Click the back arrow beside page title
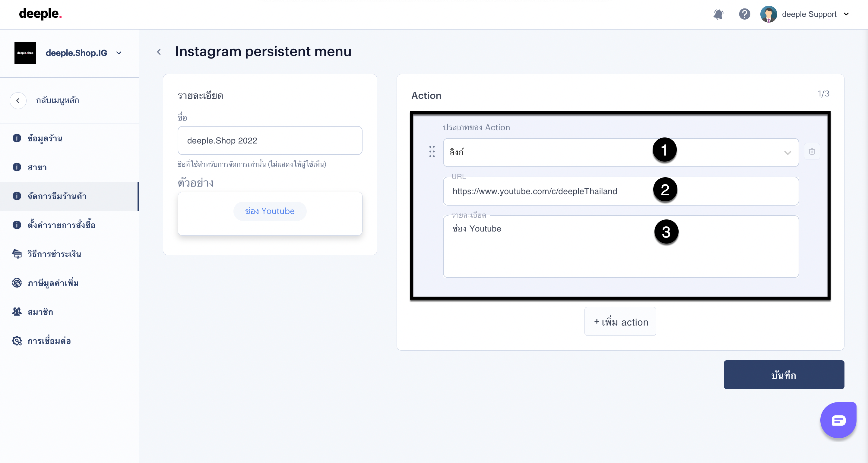868x463 pixels. coord(159,52)
